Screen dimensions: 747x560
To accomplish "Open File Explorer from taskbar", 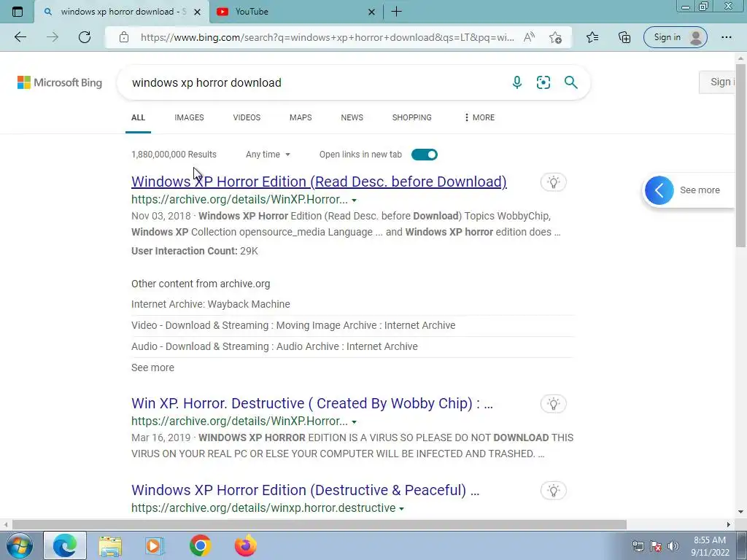I will click(x=110, y=545).
